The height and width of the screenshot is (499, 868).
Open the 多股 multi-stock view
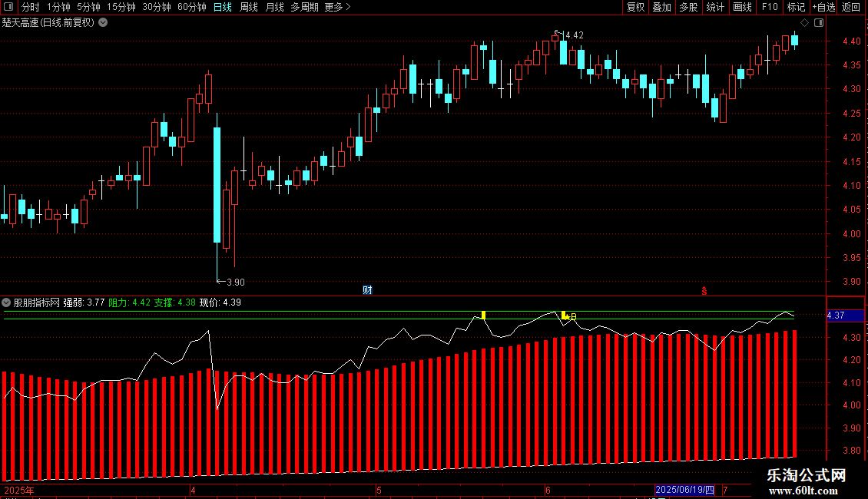688,7
